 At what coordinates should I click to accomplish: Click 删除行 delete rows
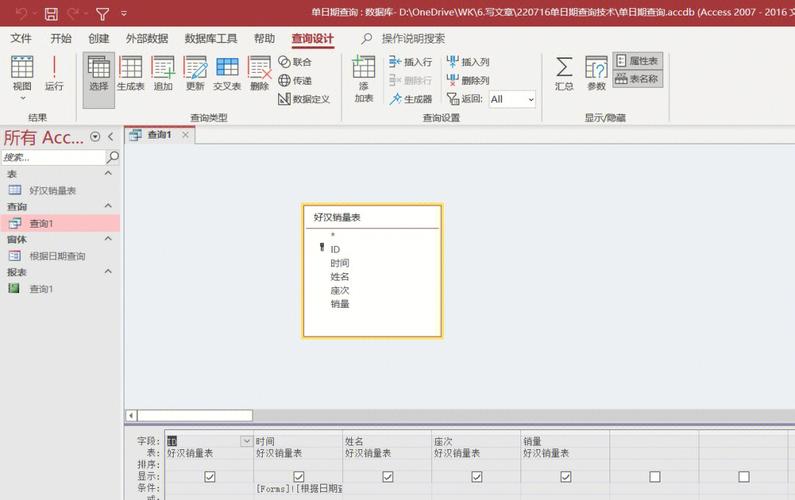pyautogui.click(x=411, y=81)
